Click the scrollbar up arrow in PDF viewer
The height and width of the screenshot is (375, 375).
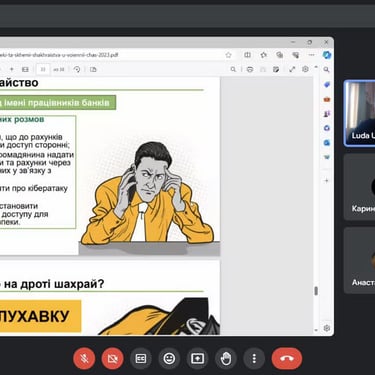[316, 67]
